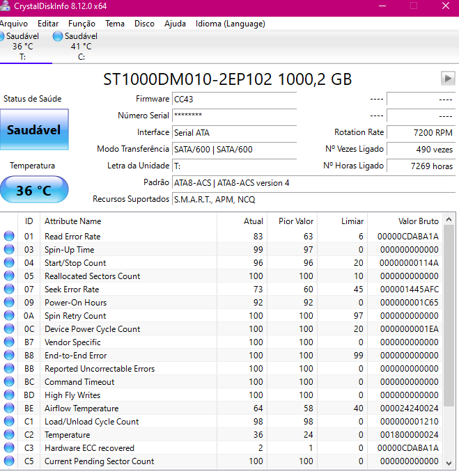Click the Firmware field CC43

[x=234, y=99]
